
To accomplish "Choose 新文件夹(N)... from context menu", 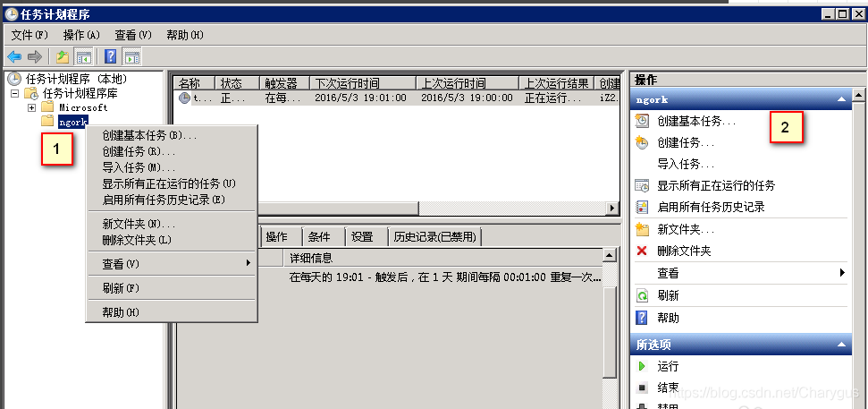I will pos(172,224).
